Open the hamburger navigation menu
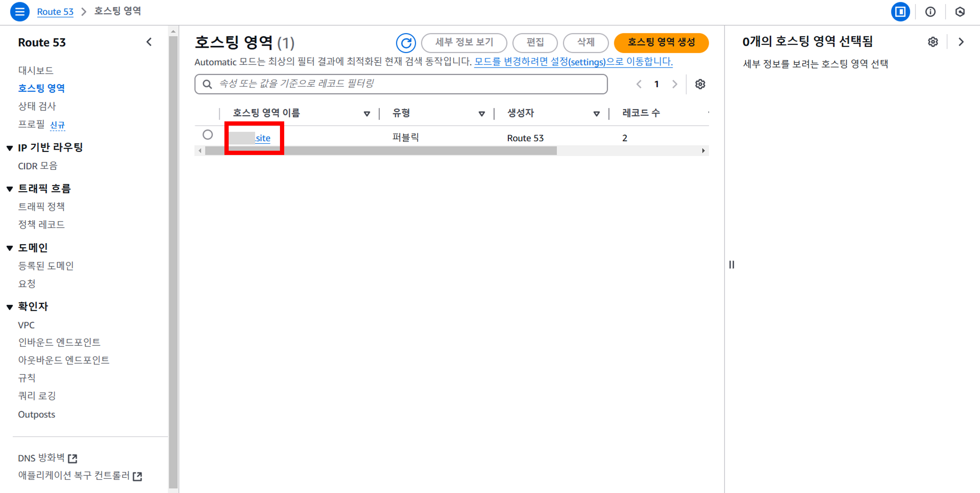Viewport: 980px width, 493px height. 19,12
